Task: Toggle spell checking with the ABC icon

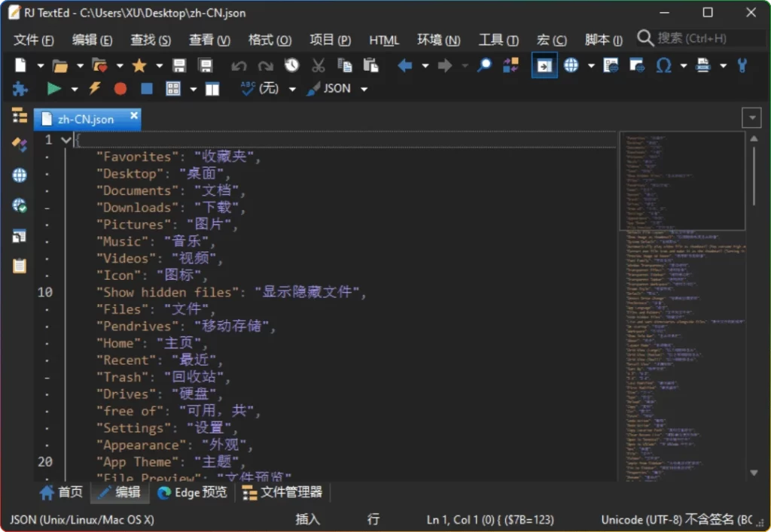Action: [246, 88]
